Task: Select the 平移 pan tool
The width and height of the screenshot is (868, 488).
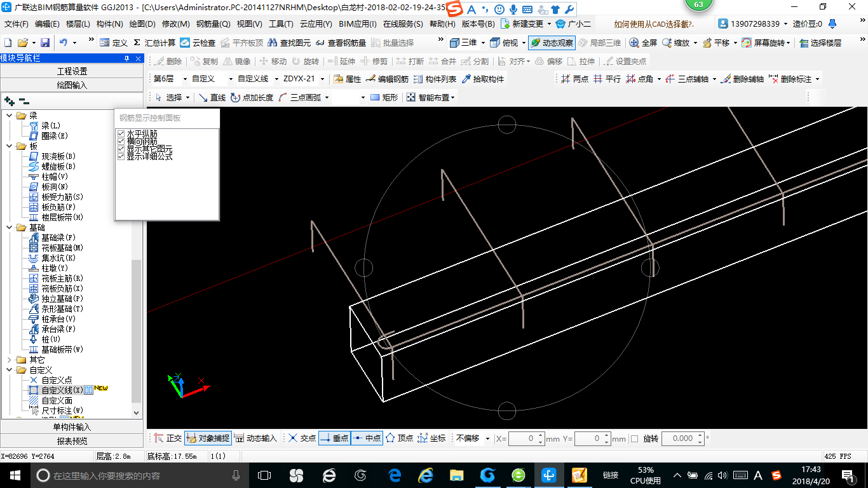Action: [715, 43]
